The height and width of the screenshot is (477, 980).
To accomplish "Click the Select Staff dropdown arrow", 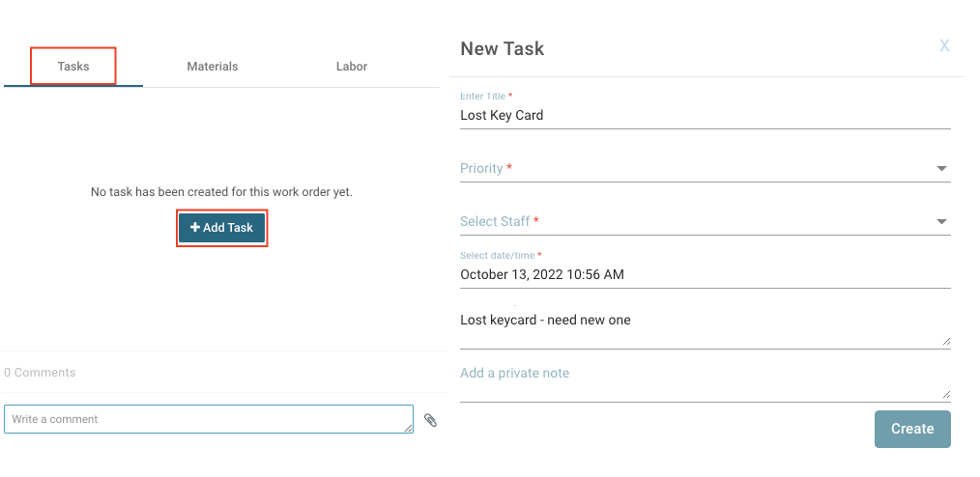I will (941, 222).
